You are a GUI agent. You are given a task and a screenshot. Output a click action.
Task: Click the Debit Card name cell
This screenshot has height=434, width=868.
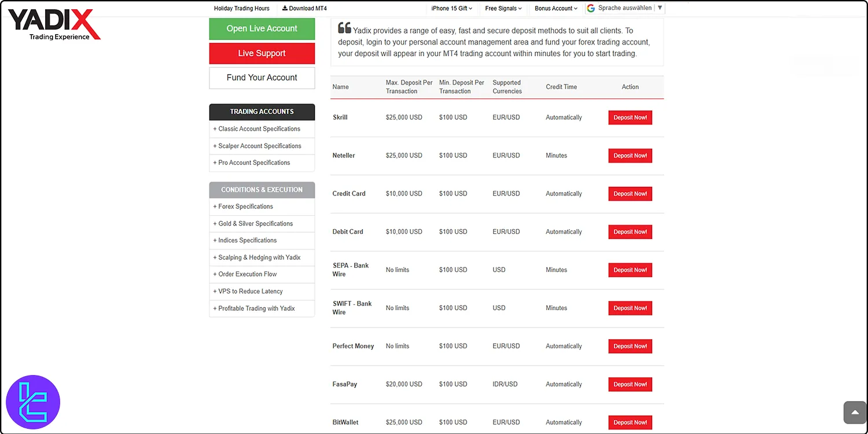click(x=348, y=232)
